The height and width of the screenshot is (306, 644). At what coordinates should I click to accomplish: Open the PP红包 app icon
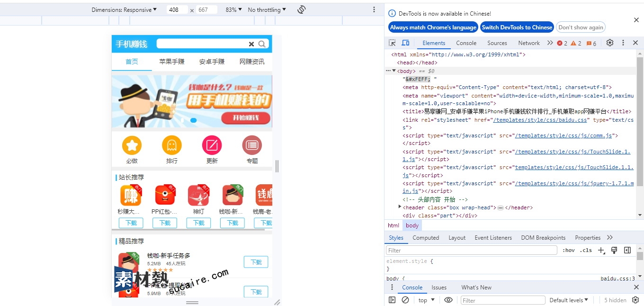165,195
